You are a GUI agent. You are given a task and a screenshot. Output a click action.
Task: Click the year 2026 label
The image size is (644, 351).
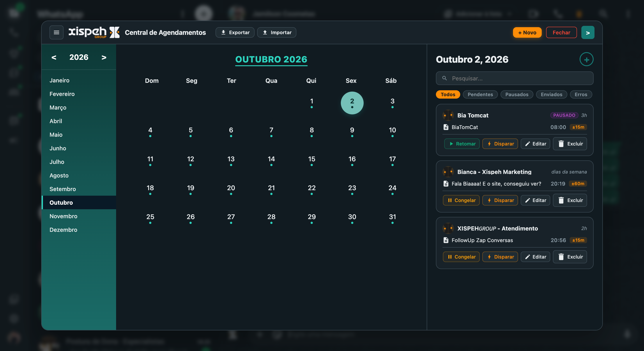(x=79, y=57)
